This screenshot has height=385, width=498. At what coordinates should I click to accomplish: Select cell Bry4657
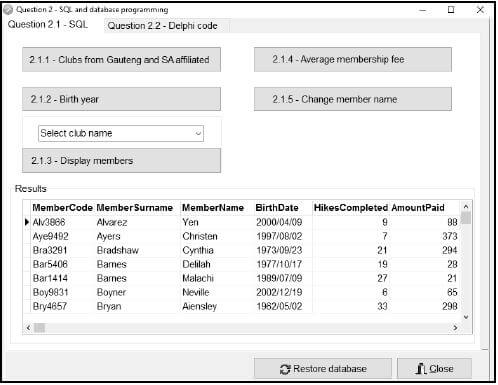coord(50,306)
